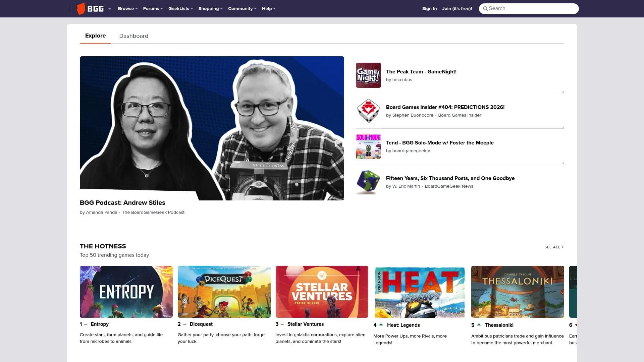644x362 pixels.
Task: Click Board Games Insider dice icon
Action: pos(368,111)
